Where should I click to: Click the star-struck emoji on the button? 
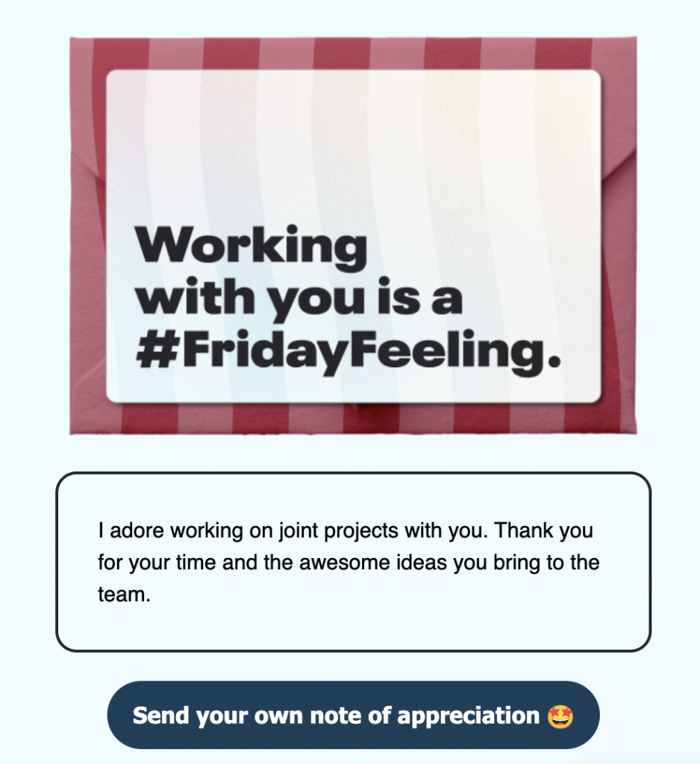[560, 716]
